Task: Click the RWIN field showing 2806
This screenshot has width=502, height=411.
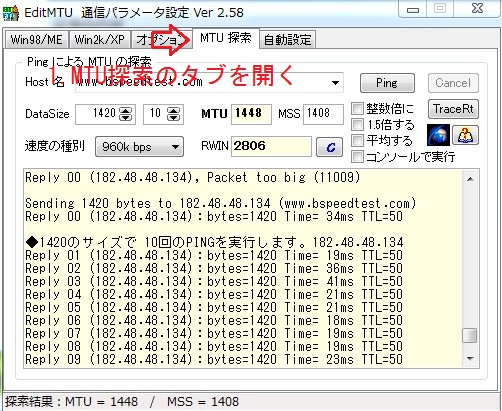Action: pyautogui.click(x=271, y=147)
